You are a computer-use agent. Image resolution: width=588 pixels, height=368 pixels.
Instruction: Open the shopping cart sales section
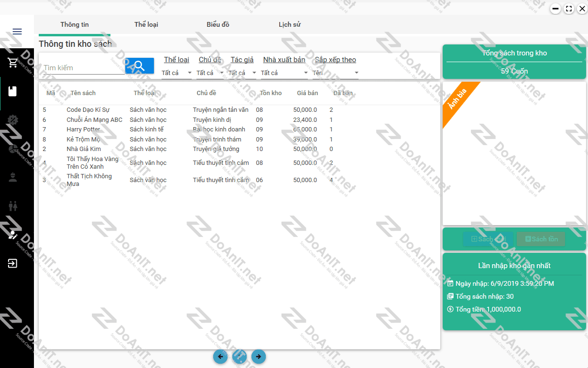click(13, 63)
